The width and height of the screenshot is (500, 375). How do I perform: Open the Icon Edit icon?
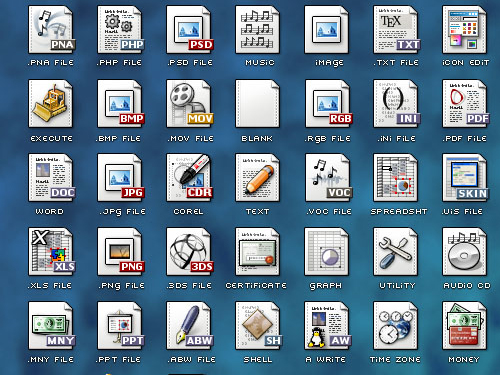click(x=464, y=29)
